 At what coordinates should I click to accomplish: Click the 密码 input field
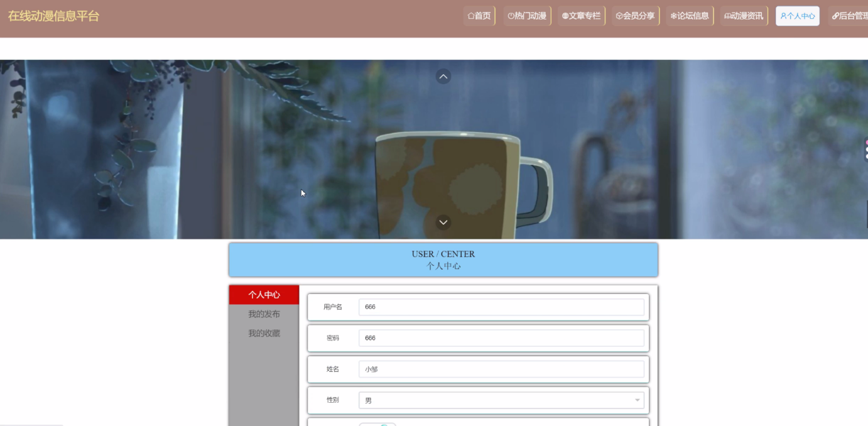501,338
